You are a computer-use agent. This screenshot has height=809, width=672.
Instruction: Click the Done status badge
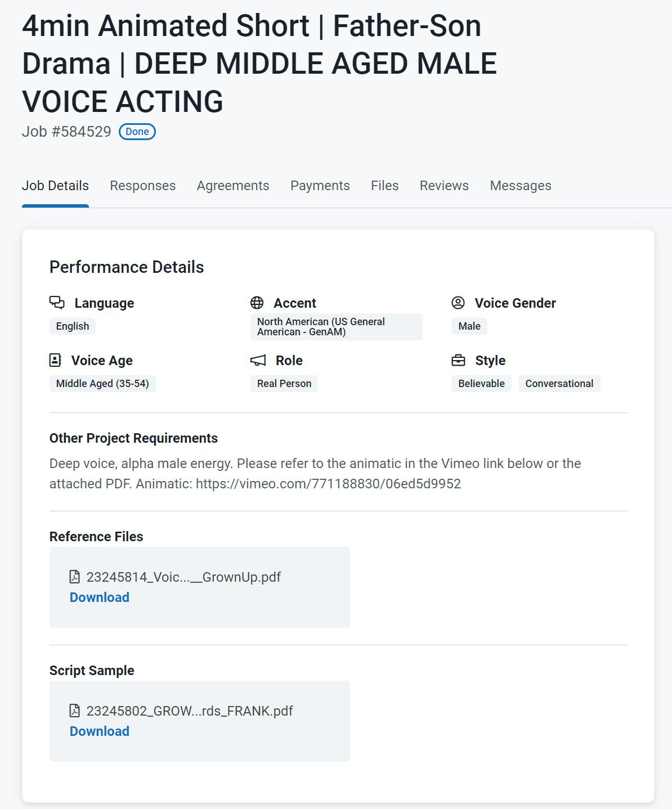pos(137,132)
